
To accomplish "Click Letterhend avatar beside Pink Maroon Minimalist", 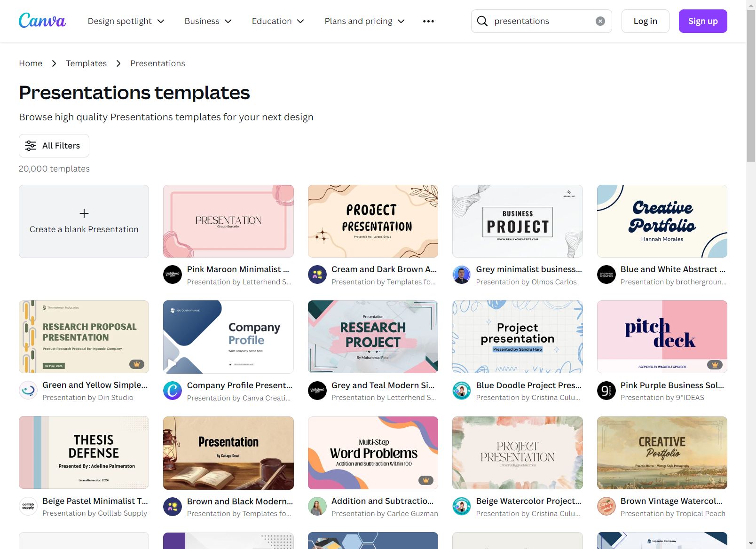I will (x=173, y=274).
